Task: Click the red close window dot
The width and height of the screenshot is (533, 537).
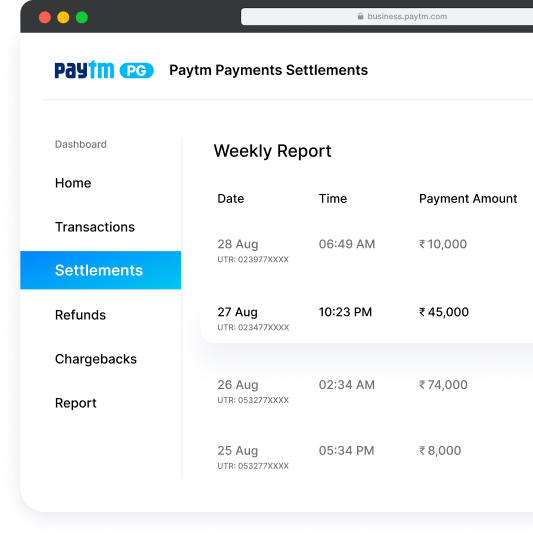Action: 45,17
